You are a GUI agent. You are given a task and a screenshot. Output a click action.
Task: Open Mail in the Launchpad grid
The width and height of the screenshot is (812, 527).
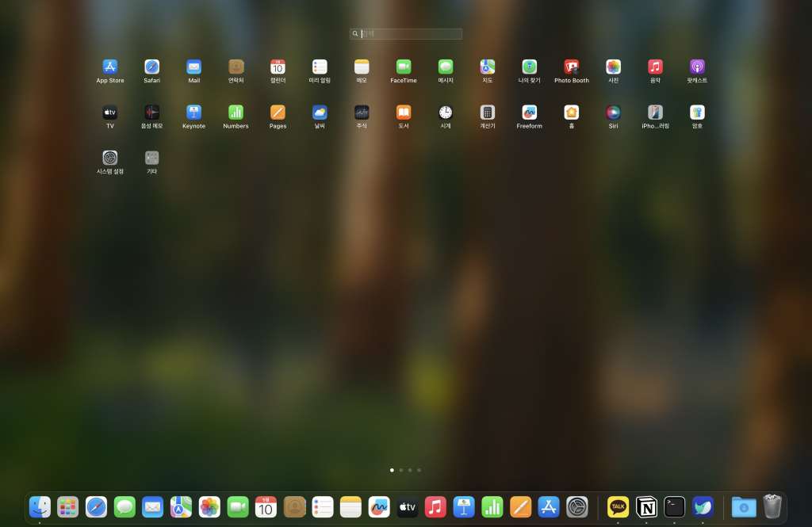(193, 67)
